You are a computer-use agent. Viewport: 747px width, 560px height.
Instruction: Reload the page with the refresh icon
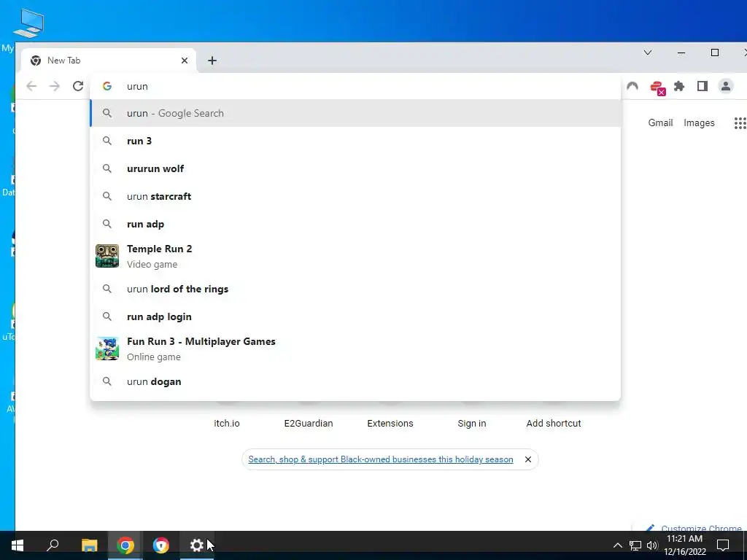(78, 86)
